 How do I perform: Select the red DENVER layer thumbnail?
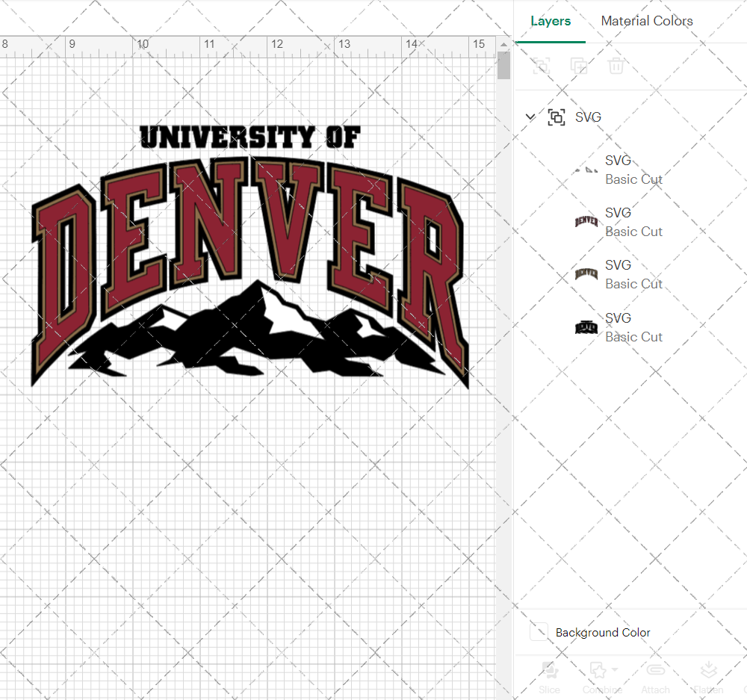tap(586, 222)
